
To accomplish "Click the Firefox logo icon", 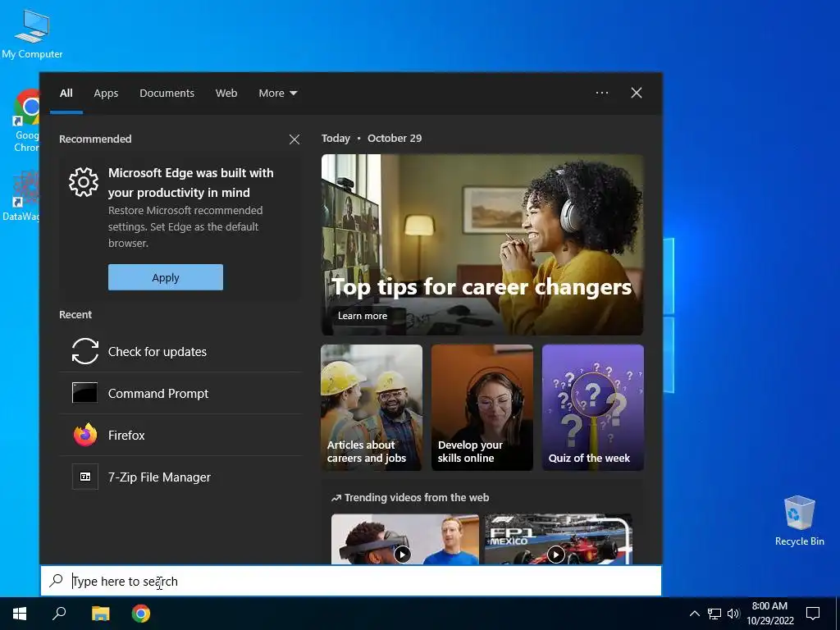I will 85,435.
